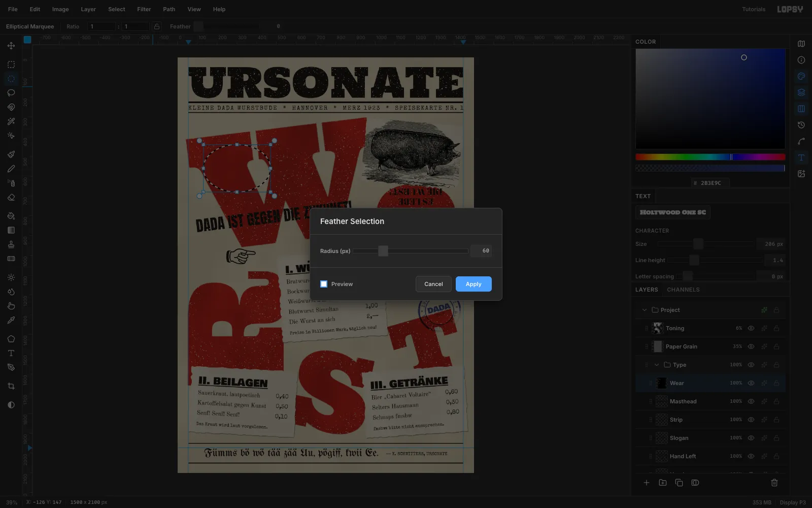Open the Filter menu
812x508 pixels.
tap(144, 9)
